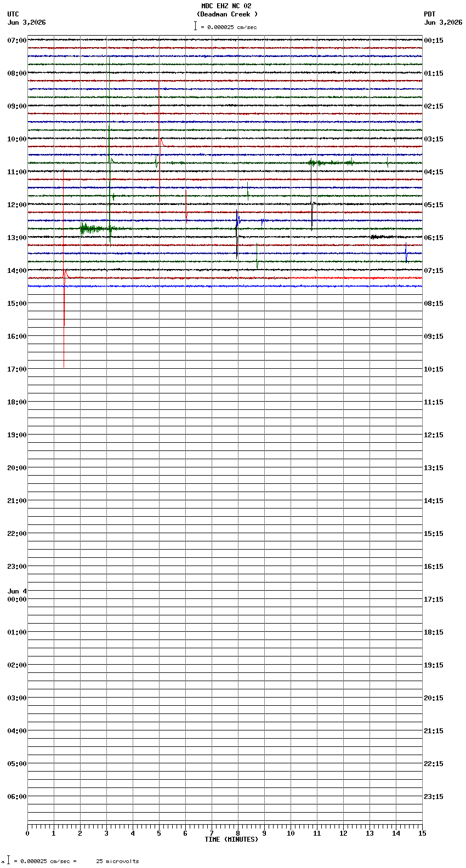Click the '5' minute axis tick label
This screenshot has height=868, width=466.
(x=159, y=833)
